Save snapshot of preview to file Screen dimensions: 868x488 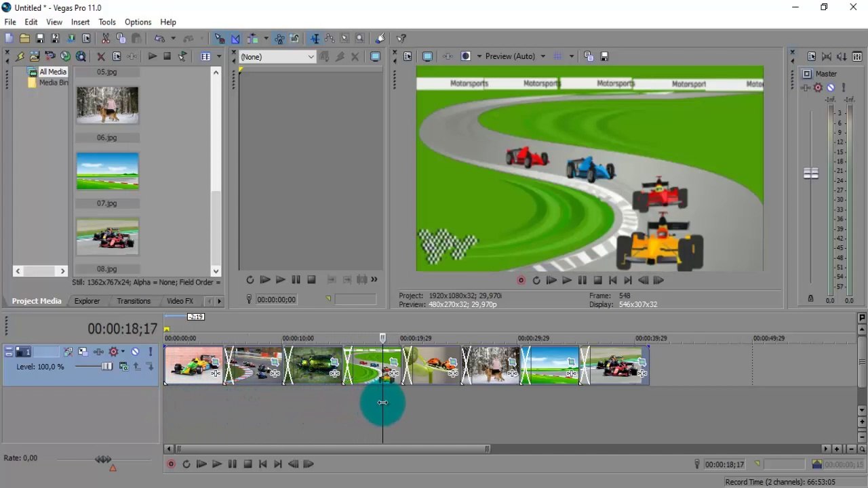coord(604,57)
